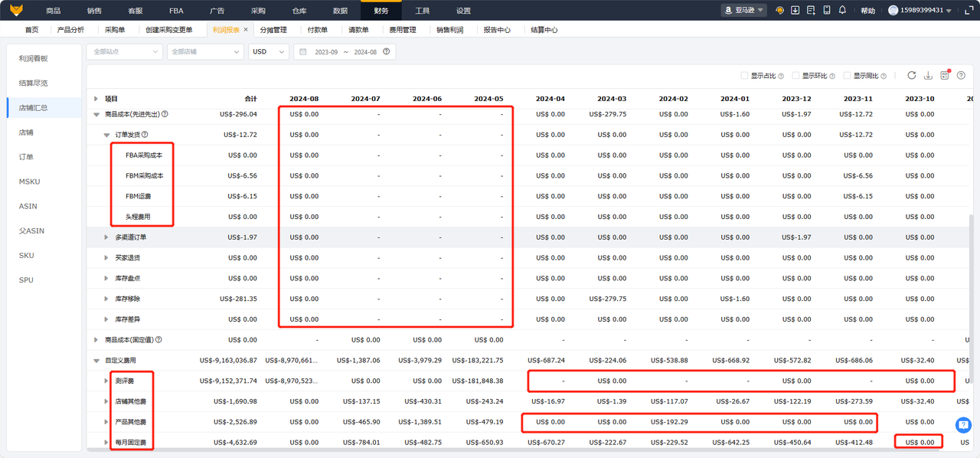Check the 显示同比 checkbox

[x=847, y=76]
